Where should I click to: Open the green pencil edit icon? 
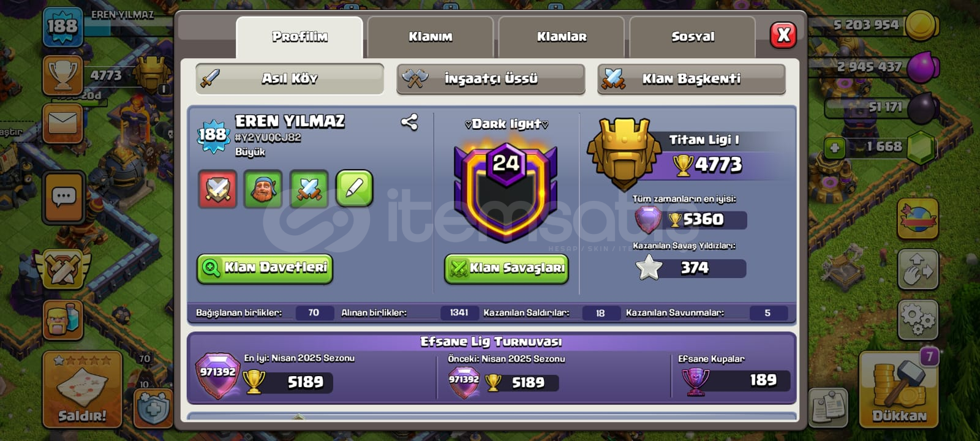[354, 189]
